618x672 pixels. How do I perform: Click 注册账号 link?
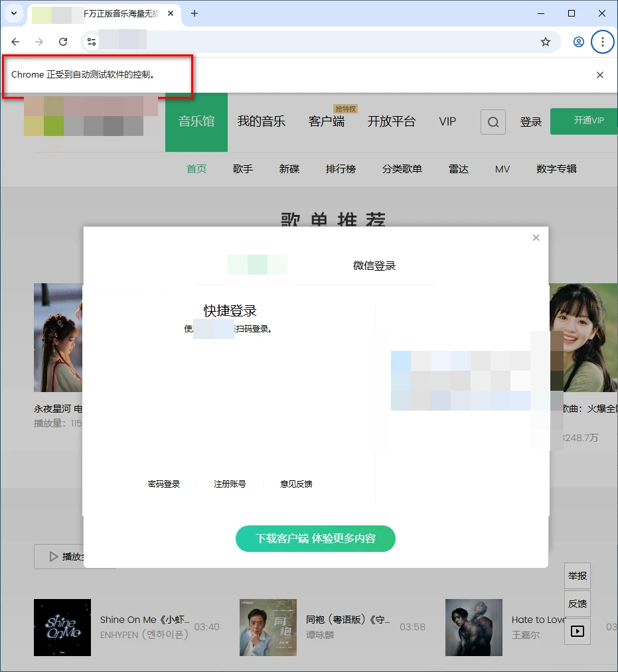coord(230,484)
